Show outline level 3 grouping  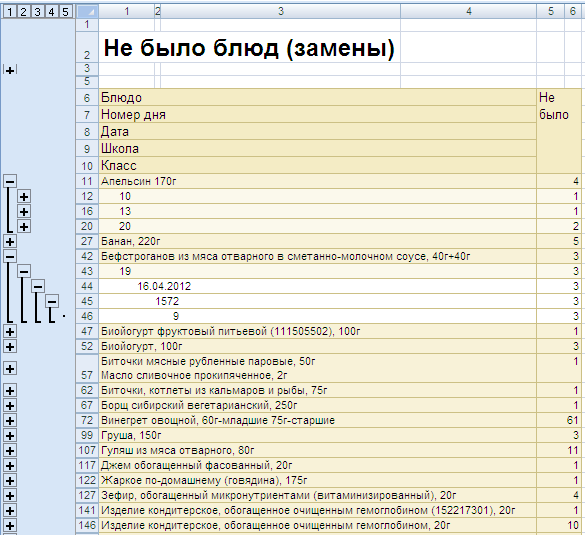(x=37, y=12)
